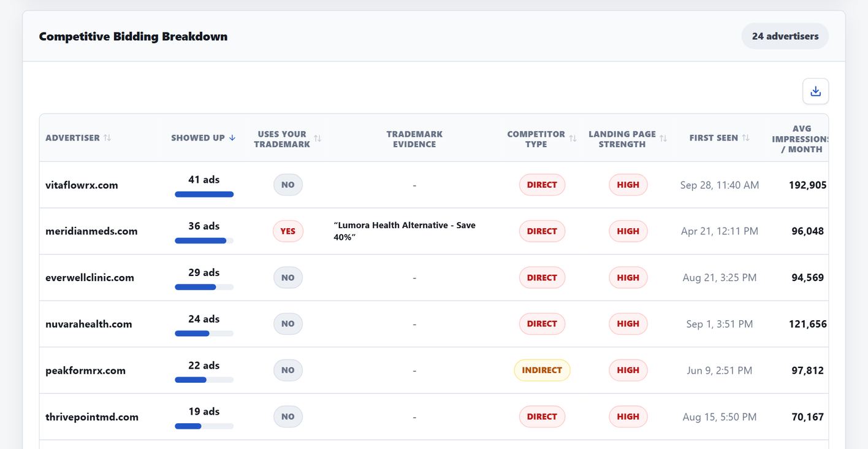Click INDIRECT badge for peakformrx.com
The image size is (868, 449).
[542, 370]
